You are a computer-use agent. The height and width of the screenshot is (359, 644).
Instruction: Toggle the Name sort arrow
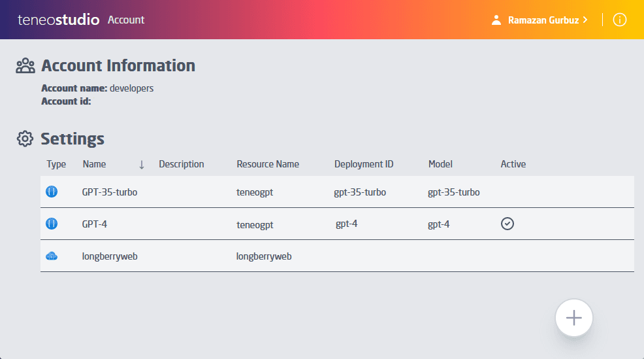(142, 165)
